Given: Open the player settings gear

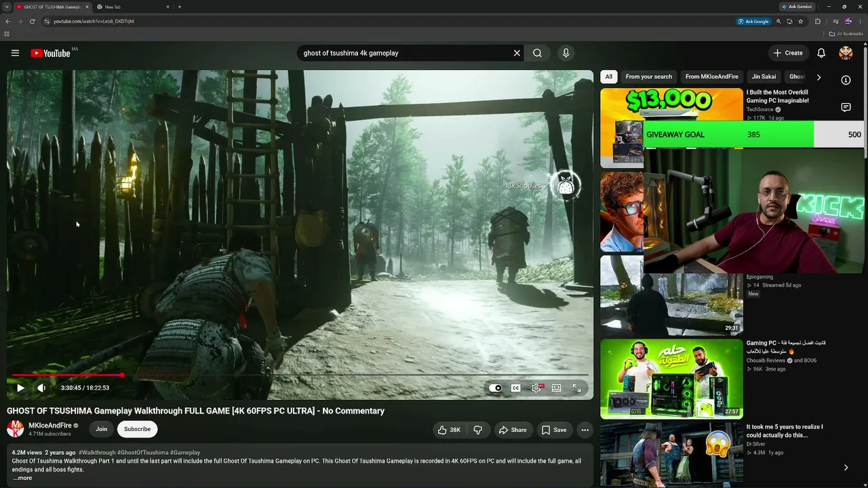Looking at the screenshot, I should click(x=536, y=388).
